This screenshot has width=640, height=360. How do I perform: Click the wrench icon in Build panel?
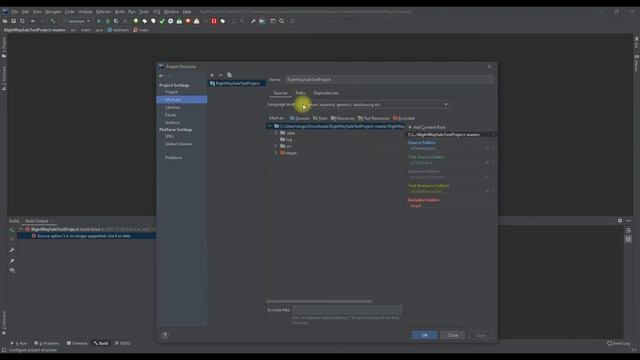(12, 250)
